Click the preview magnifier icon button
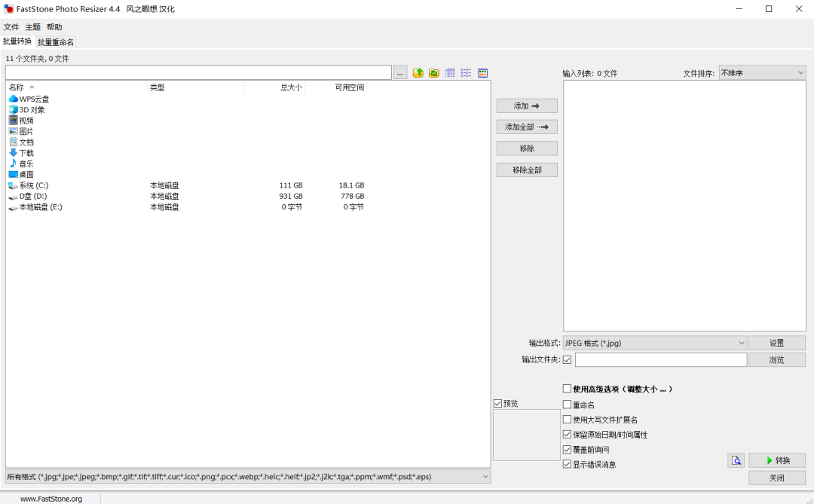 736,460
